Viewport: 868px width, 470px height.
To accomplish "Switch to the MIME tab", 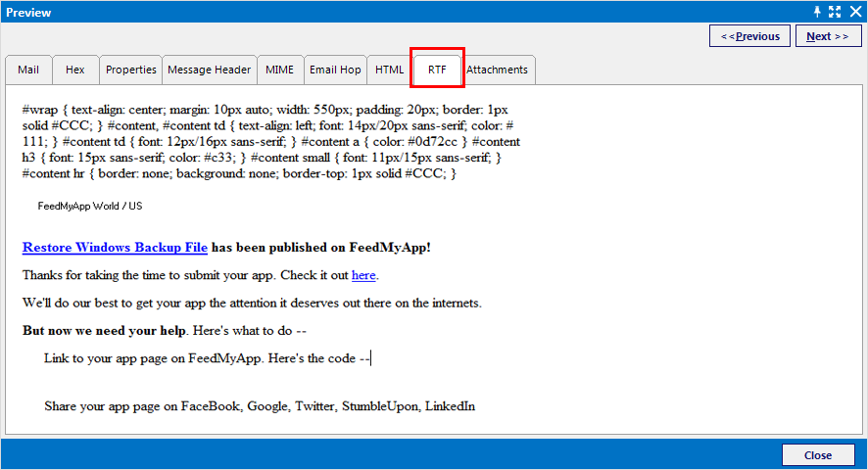I will [279, 70].
